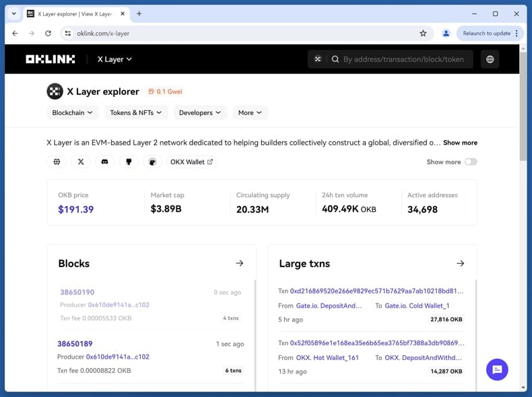The height and width of the screenshot is (397, 532).
Task: Open the Developers menu
Action: (200, 113)
